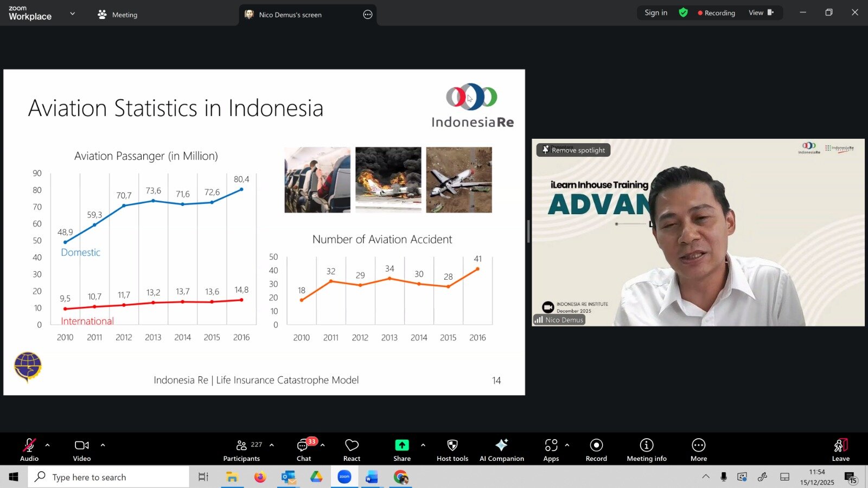This screenshot has height=488, width=868.
Task: Open the Chat panel
Action: 304,449
